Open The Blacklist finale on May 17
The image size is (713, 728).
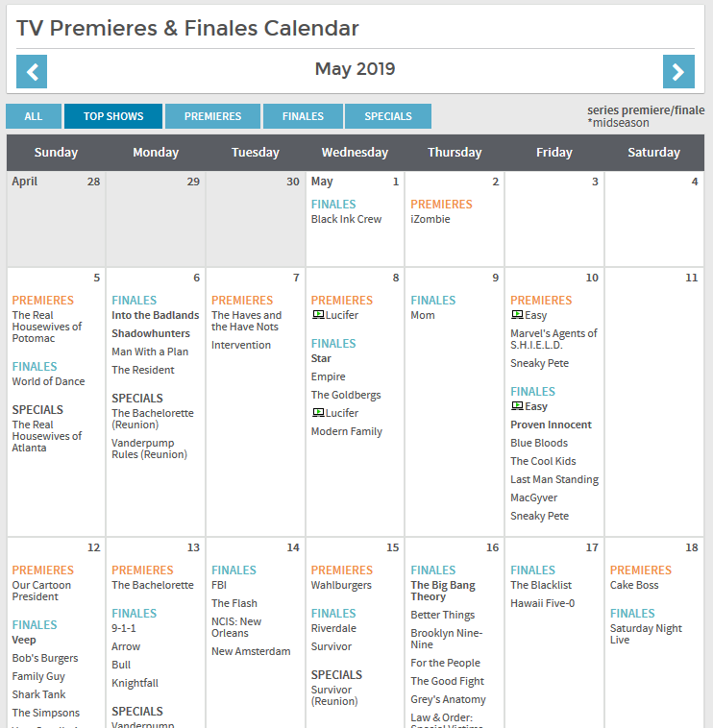541,585
